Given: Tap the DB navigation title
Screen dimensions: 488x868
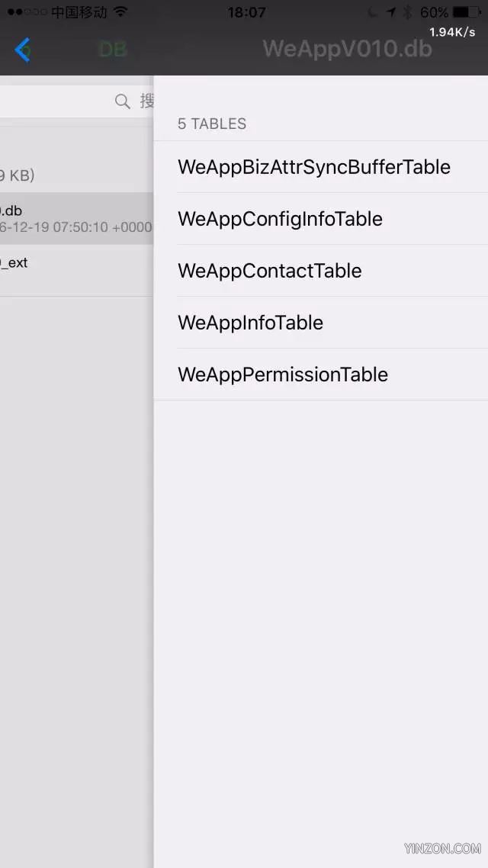Looking at the screenshot, I should [x=113, y=50].
